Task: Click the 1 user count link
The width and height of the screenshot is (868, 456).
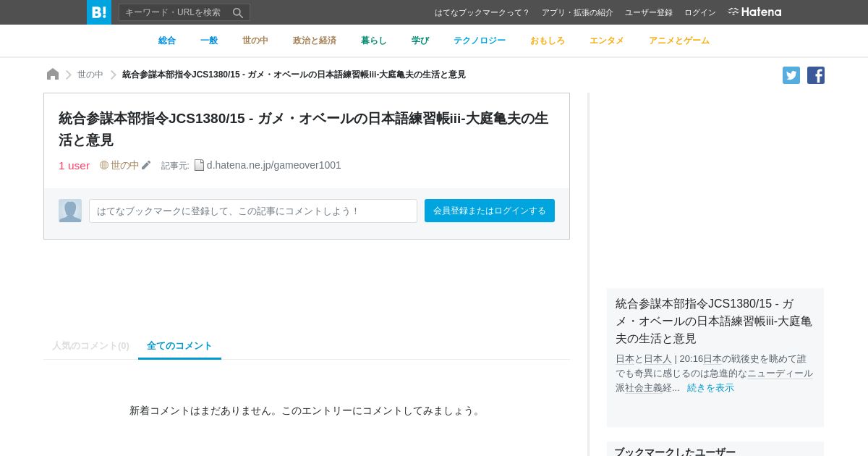Action: point(75,165)
